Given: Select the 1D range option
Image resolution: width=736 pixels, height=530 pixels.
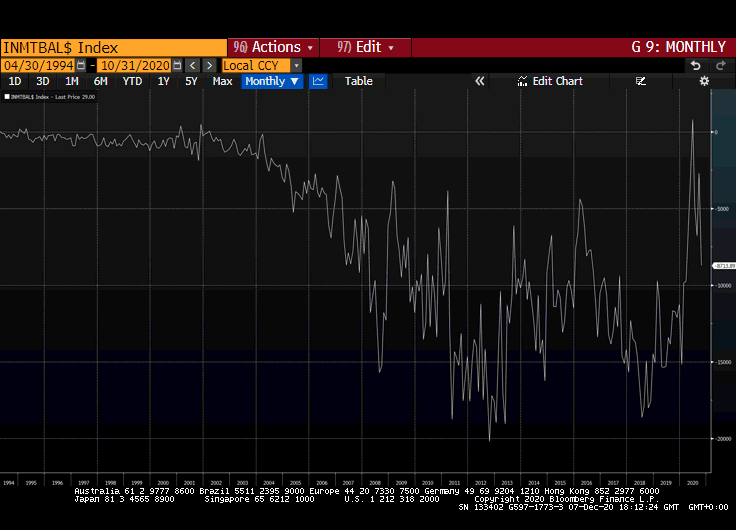Looking at the screenshot, I should coord(15,81).
